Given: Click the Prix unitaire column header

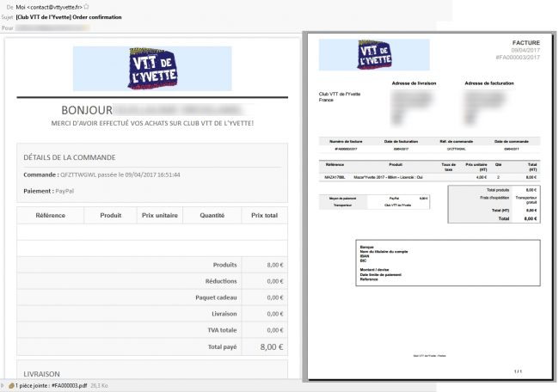Looking at the screenshot, I should [x=159, y=215].
